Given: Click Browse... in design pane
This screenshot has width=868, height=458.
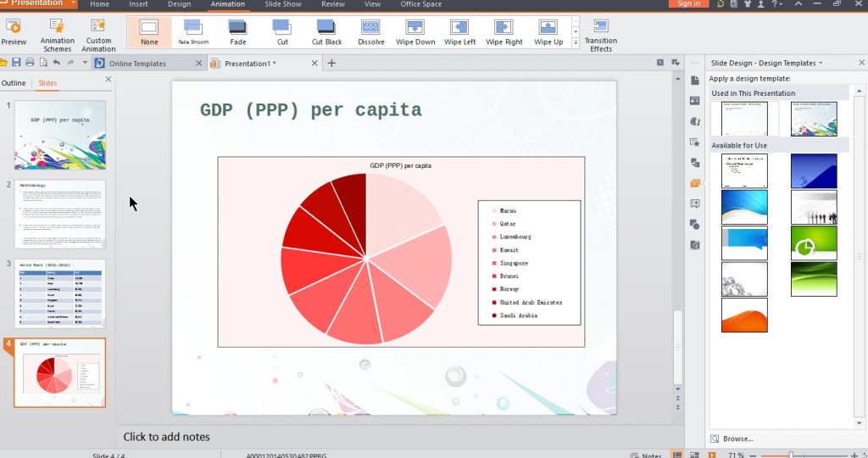Looking at the screenshot, I should pyautogui.click(x=738, y=438).
